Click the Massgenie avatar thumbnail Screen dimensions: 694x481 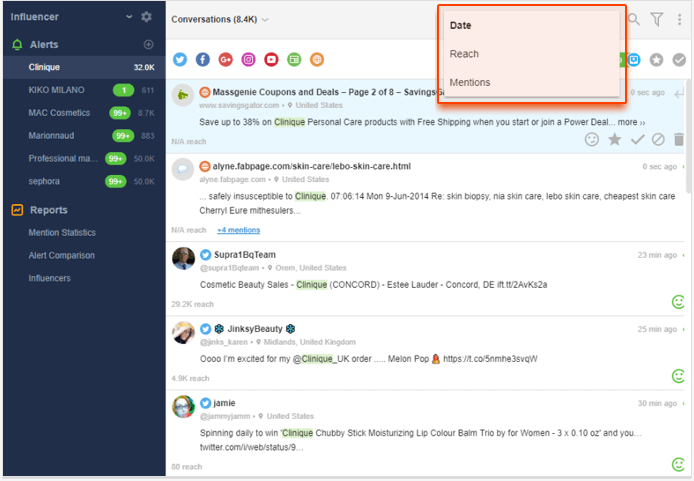183,95
